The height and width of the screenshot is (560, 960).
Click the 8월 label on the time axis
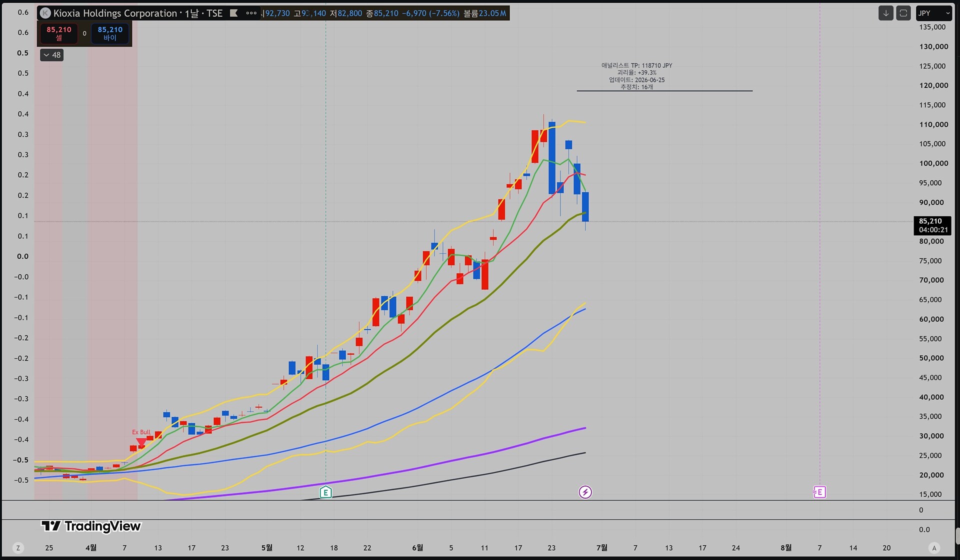[786, 548]
